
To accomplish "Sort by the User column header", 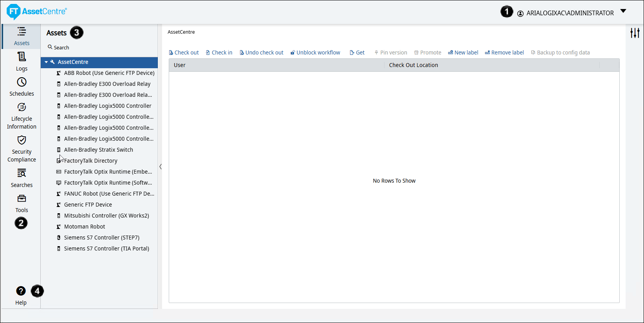I will tap(276, 65).
